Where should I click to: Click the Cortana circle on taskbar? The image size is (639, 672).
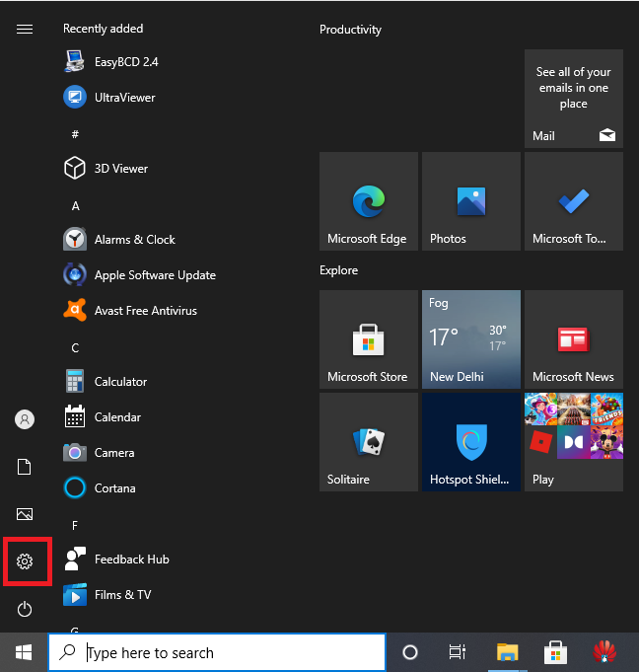pyautogui.click(x=410, y=652)
